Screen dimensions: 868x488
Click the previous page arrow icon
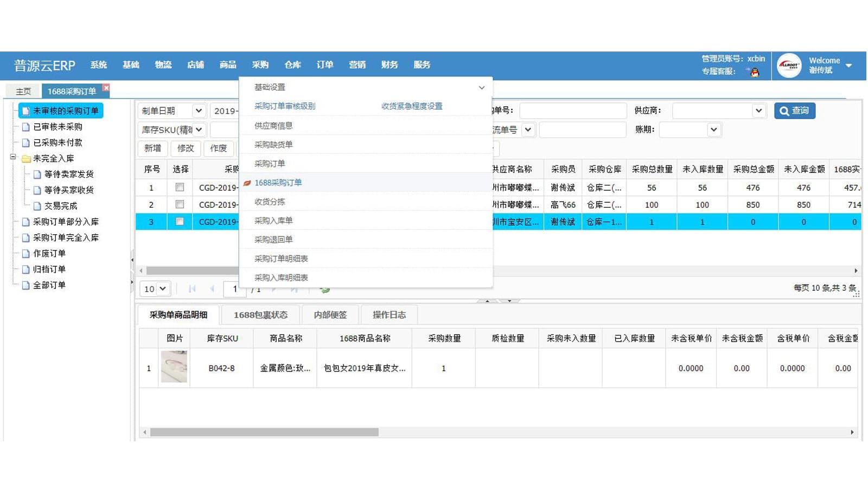(x=212, y=289)
